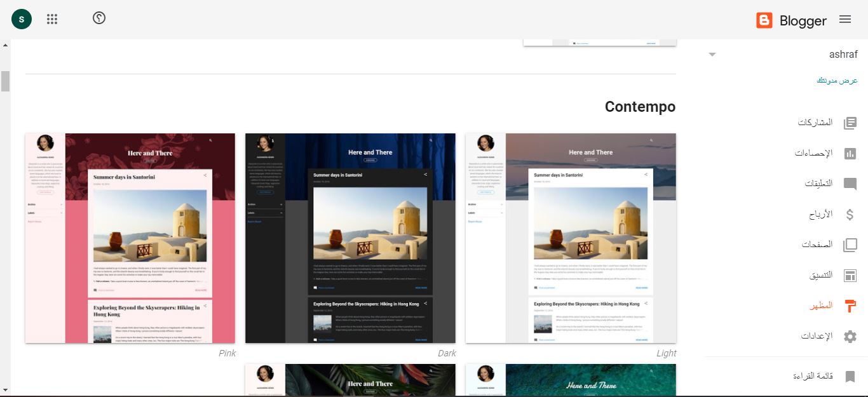Click the الإحصاءات stats bar chart icon
This screenshot has height=397, width=868.
click(x=850, y=154)
